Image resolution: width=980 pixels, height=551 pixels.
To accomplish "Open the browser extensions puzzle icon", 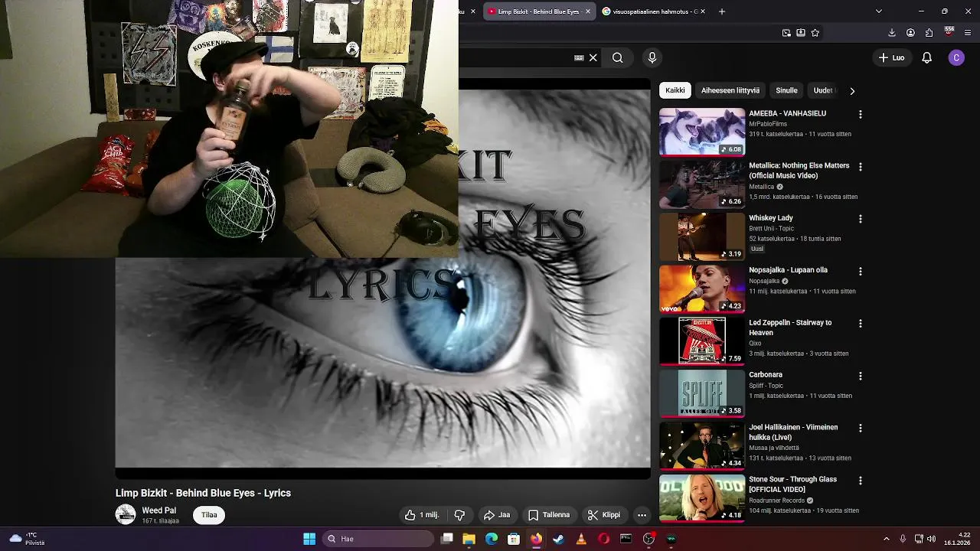I will point(929,33).
